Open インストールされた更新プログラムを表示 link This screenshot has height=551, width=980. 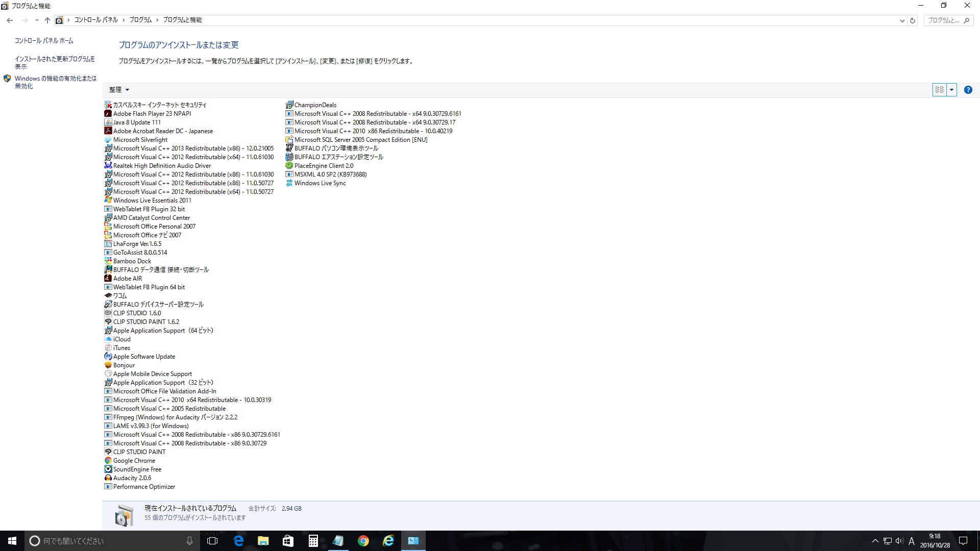[x=55, y=63]
